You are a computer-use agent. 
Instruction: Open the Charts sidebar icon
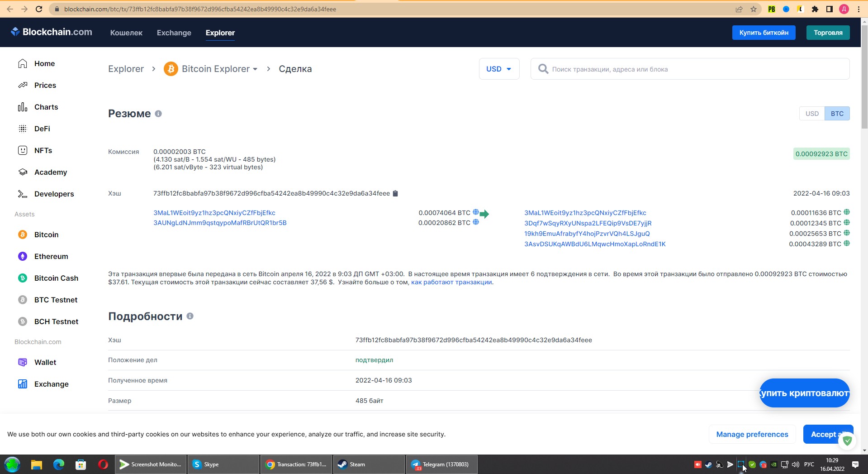(x=23, y=107)
